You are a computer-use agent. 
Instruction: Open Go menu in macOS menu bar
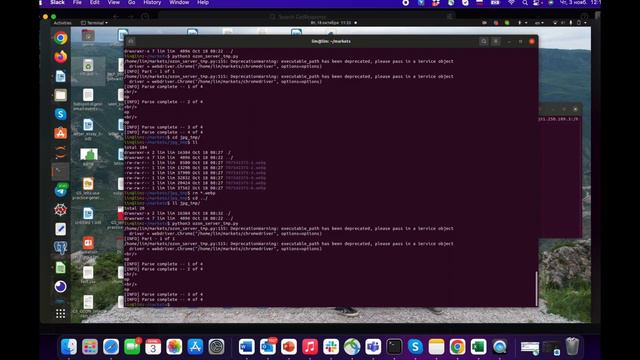click(131, 2)
